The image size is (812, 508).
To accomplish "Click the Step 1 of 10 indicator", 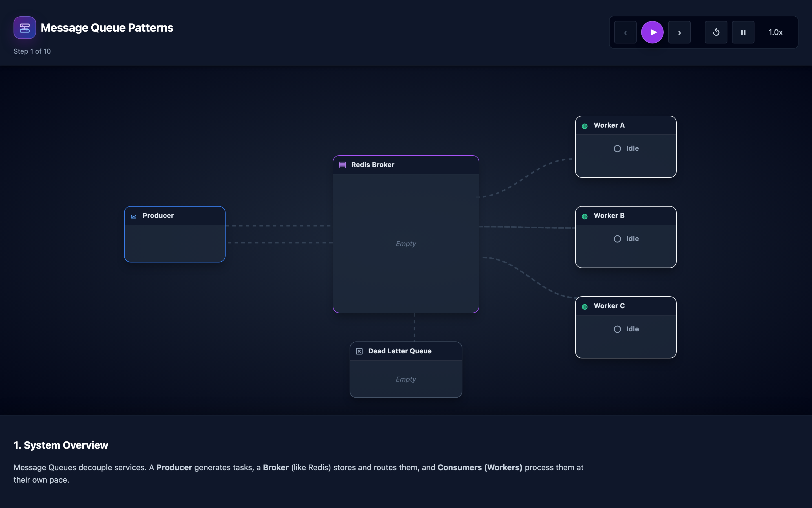I will tap(32, 51).
